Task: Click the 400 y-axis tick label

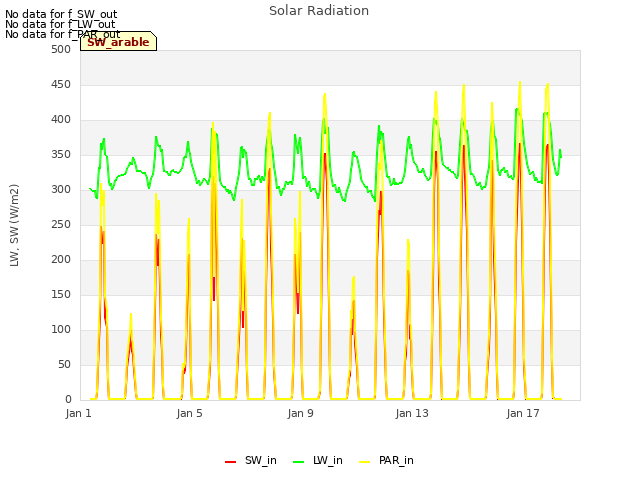Action: [61, 120]
